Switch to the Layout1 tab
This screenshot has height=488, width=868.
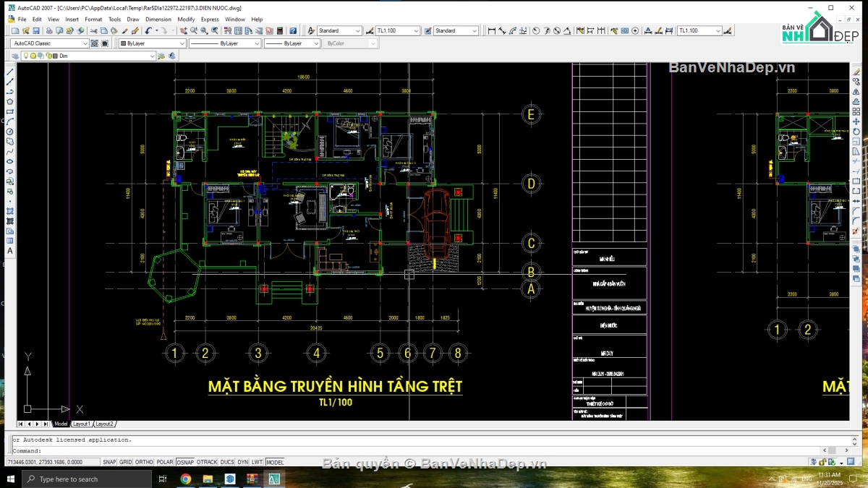click(x=82, y=424)
